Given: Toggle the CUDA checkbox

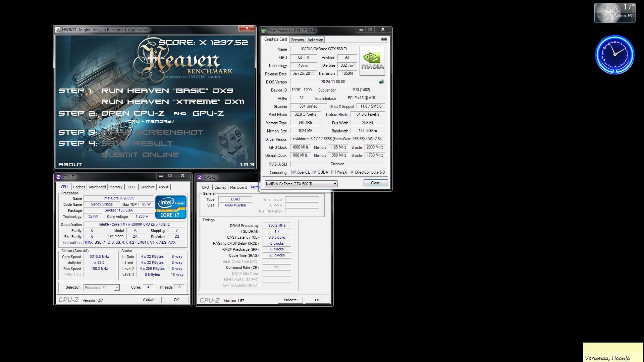Looking at the screenshot, I should point(315,172).
